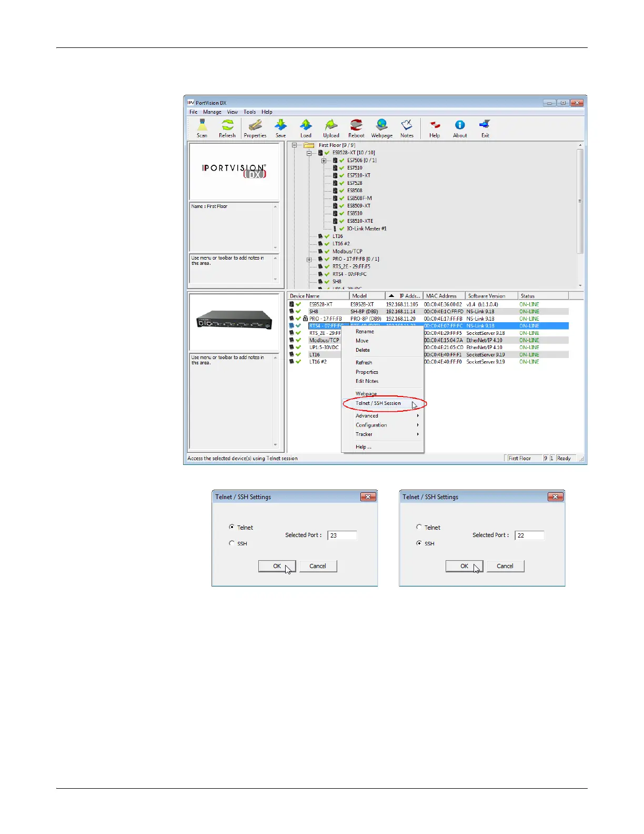Select ES7510-XT in device tree

click(x=359, y=175)
